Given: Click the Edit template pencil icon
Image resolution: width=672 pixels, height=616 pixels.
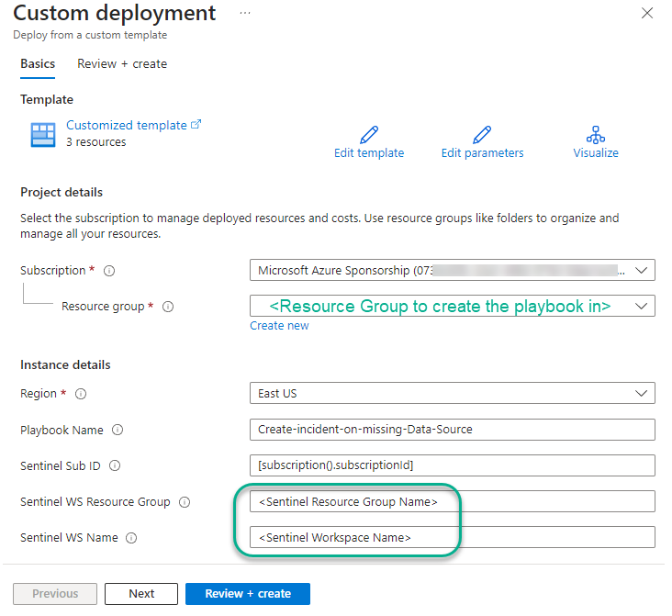Looking at the screenshot, I should 369,134.
